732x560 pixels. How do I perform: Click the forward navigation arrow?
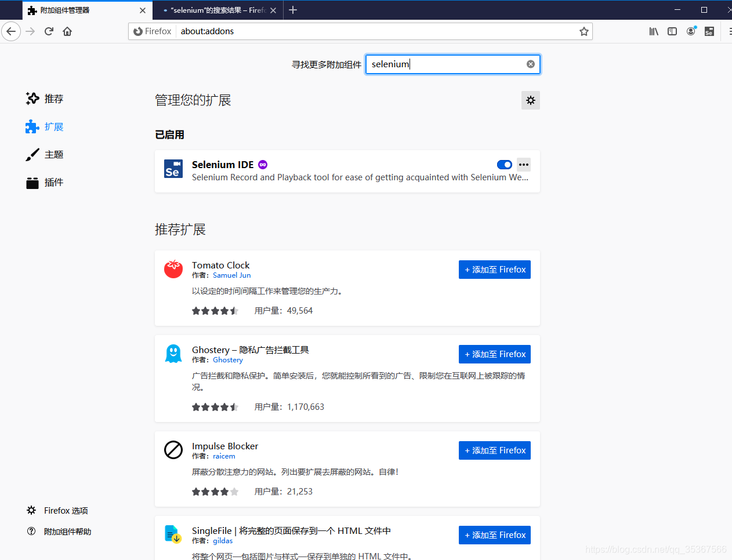click(30, 31)
